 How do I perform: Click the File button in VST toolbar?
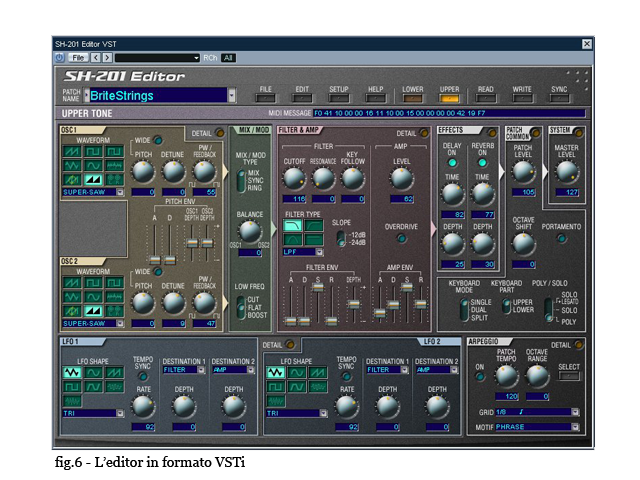pos(78,58)
